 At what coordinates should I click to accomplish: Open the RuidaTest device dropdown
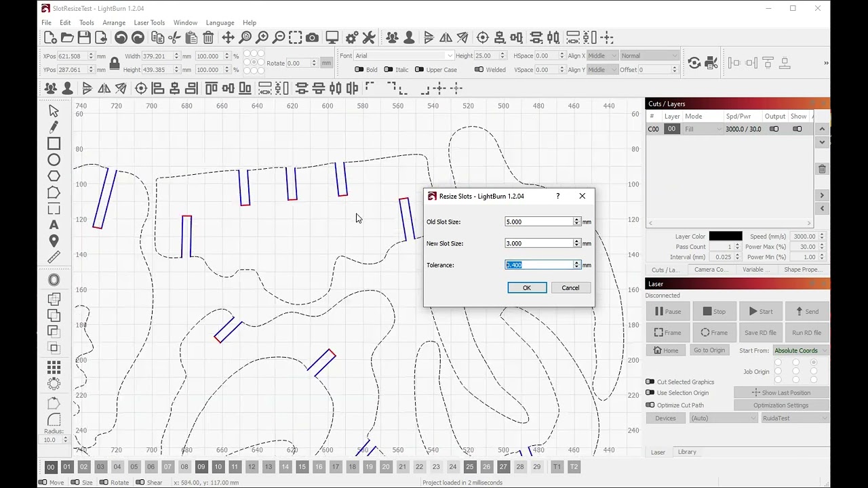pyautogui.click(x=794, y=418)
